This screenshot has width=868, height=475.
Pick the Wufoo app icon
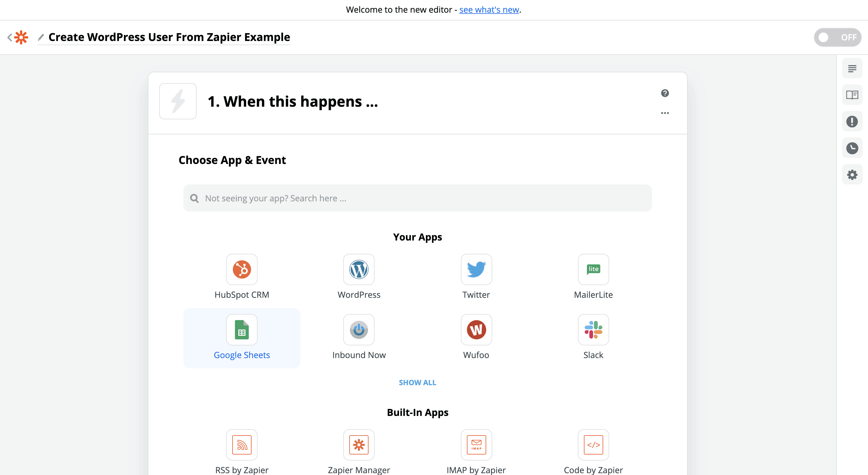[476, 329]
